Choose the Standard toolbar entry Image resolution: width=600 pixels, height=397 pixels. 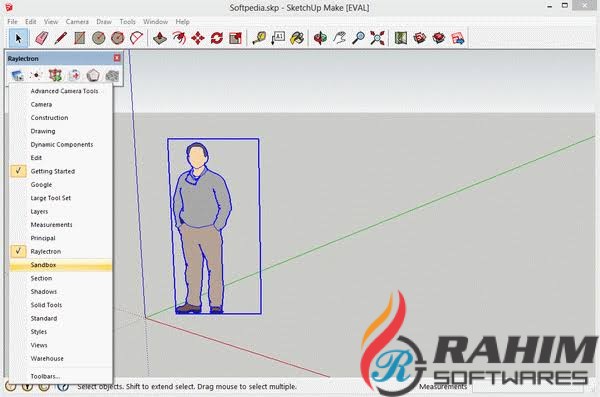(60, 319)
